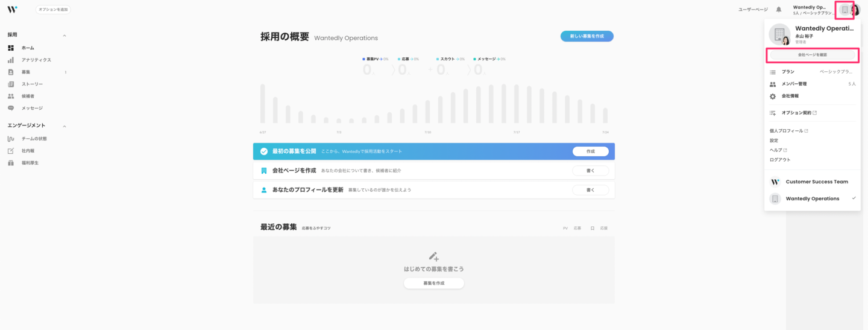Image resolution: width=868 pixels, height=330 pixels.
Task: Click the 福利厚生 gift icon
Action: (11, 163)
